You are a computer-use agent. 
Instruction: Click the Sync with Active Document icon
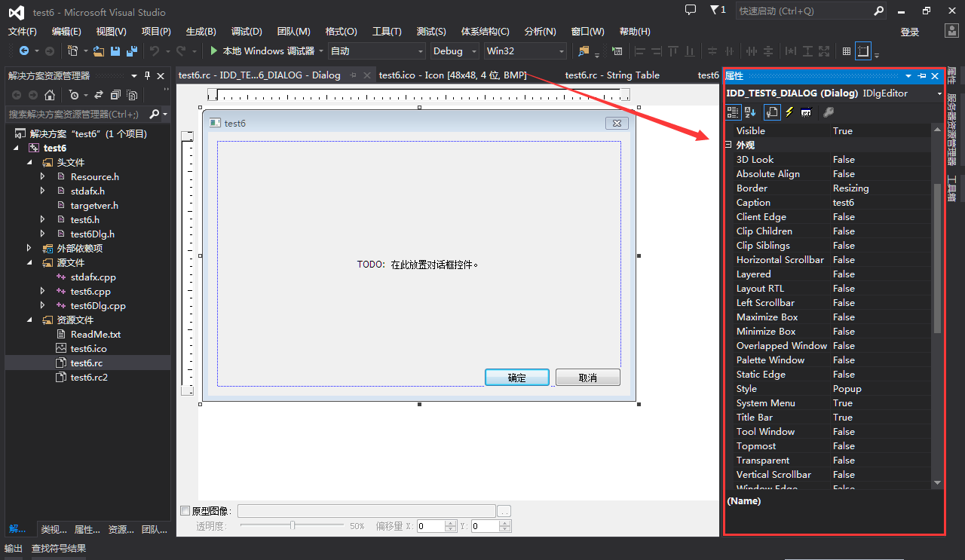click(99, 95)
